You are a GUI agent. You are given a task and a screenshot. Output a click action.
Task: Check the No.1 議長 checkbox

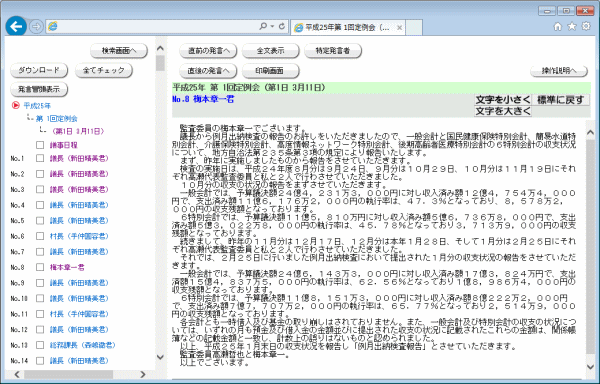click(40, 158)
